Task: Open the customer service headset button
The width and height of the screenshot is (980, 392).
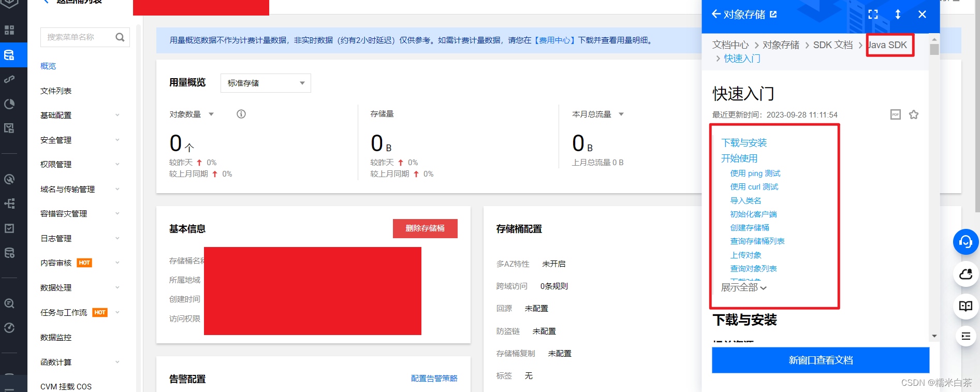Action: (x=966, y=242)
